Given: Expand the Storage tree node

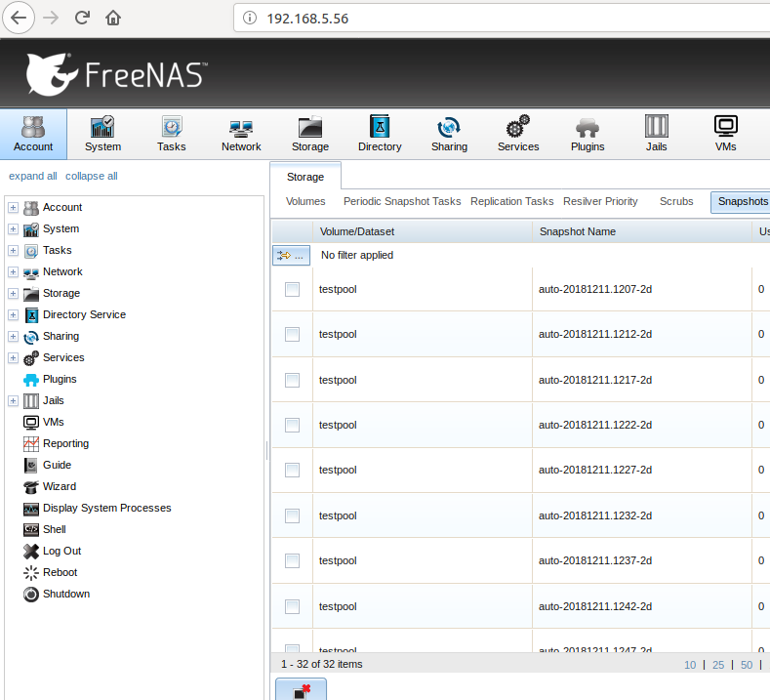Looking at the screenshot, I should (13, 293).
